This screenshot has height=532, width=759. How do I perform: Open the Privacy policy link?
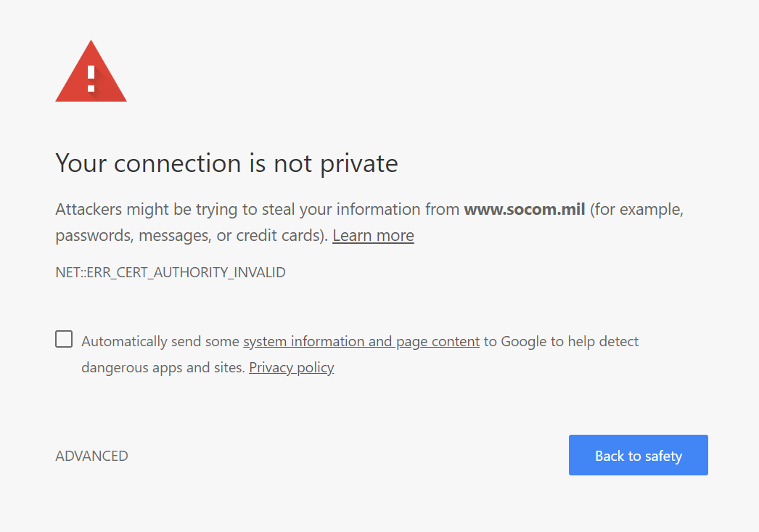coord(291,368)
